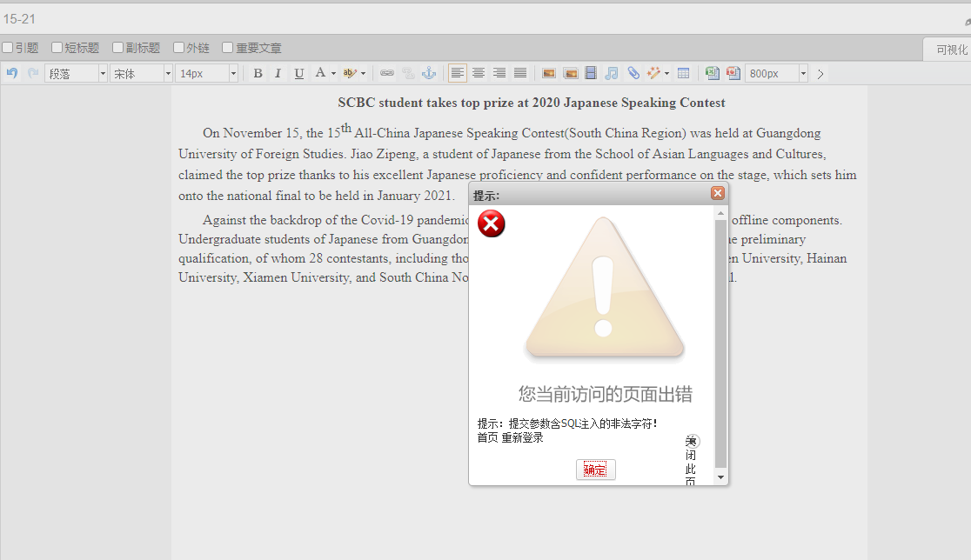
Task: Close the 提示 error dialog
Action: click(718, 193)
